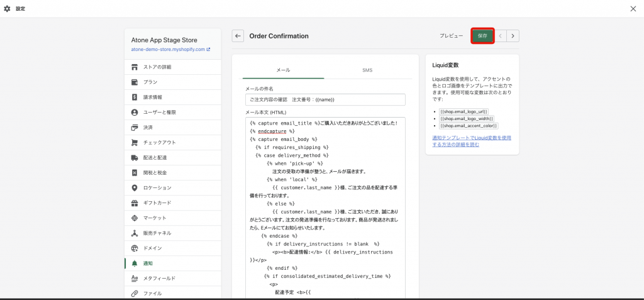644x300 pixels.
Task: Open atone-demo-store.myshopify.com link
Action: [x=168, y=49]
